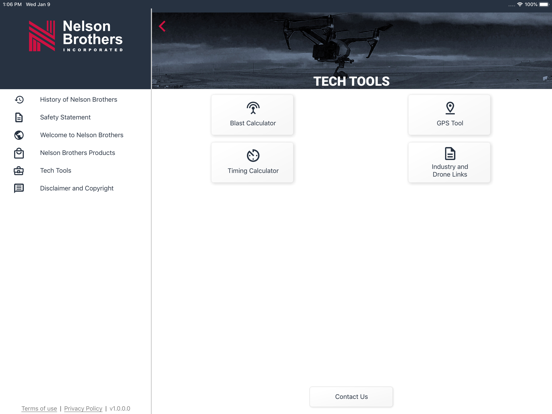The height and width of the screenshot is (414, 552).
Task: Open Timing Calculator via its label
Action: 253,171
